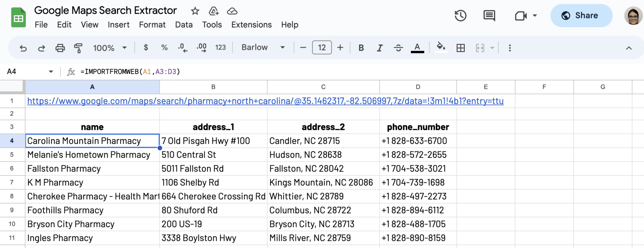The height and width of the screenshot is (248, 644).
Task: Click the select all corner box
Action: tap(12, 87)
